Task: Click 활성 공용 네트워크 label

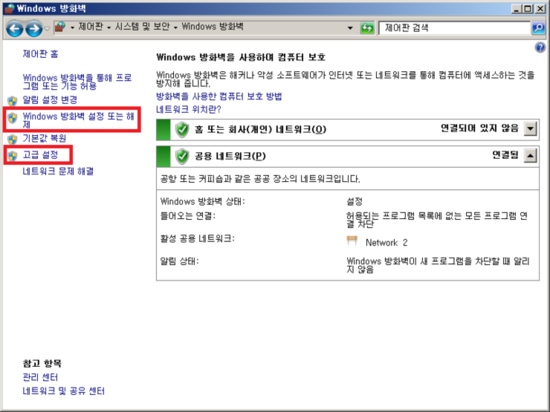Action: (197, 239)
